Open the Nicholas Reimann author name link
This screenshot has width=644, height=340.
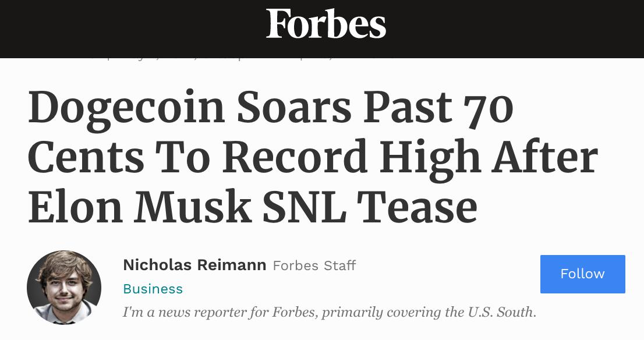tap(194, 265)
